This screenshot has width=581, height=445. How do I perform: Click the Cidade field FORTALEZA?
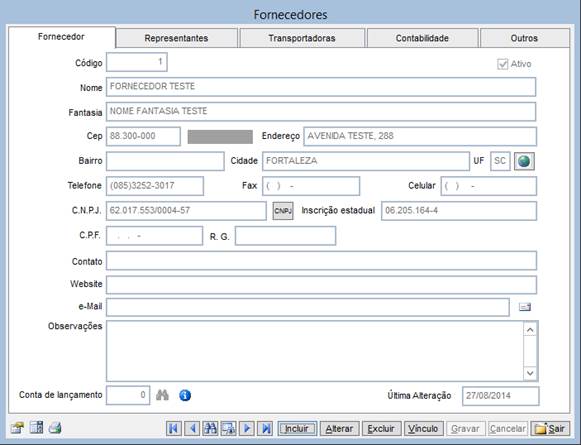click(366, 161)
